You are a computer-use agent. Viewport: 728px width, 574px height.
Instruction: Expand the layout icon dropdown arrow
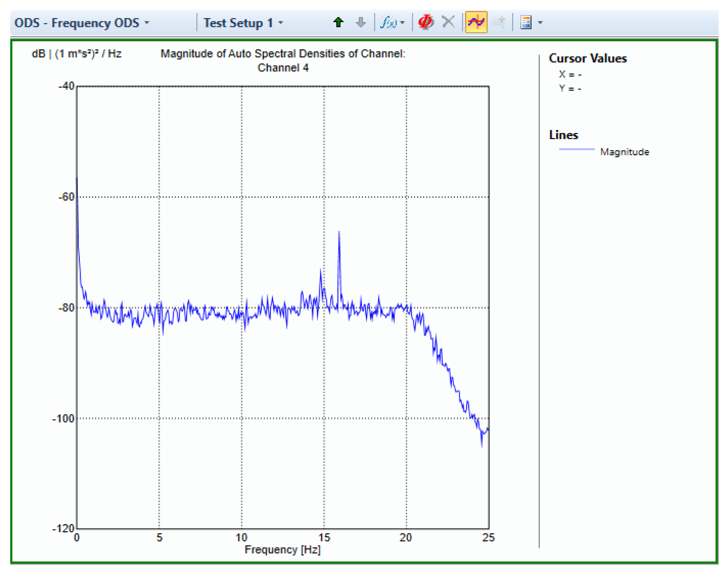click(540, 23)
